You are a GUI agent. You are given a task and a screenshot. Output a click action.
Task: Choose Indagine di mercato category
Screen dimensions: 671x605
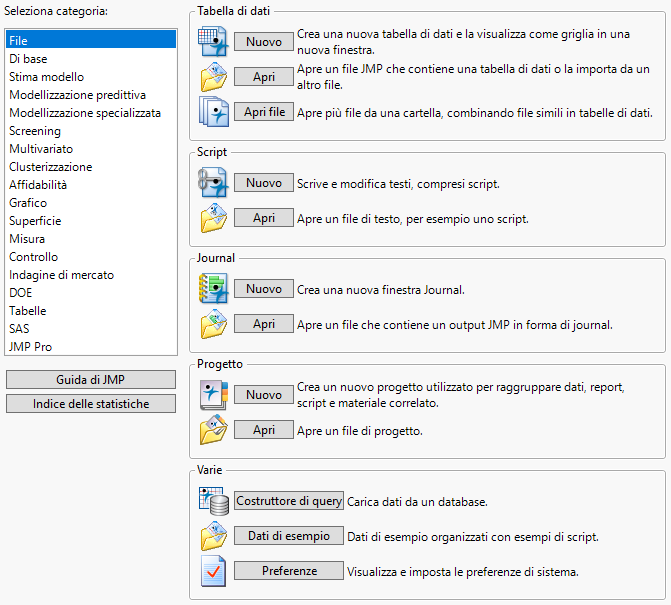coord(91,274)
